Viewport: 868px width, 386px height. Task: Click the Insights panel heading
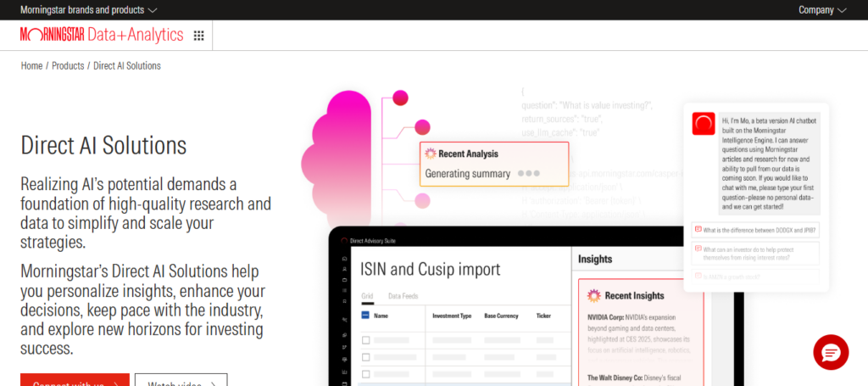coord(595,260)
